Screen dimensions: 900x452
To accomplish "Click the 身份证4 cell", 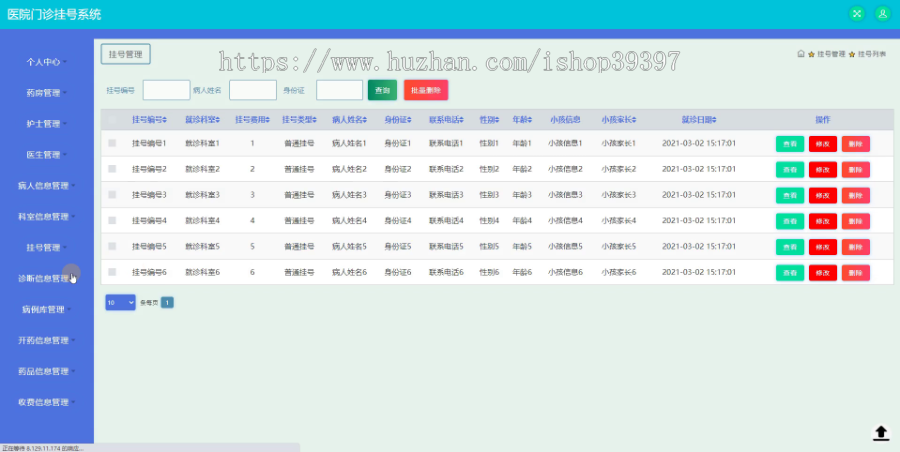I will (x=398, y=221).
